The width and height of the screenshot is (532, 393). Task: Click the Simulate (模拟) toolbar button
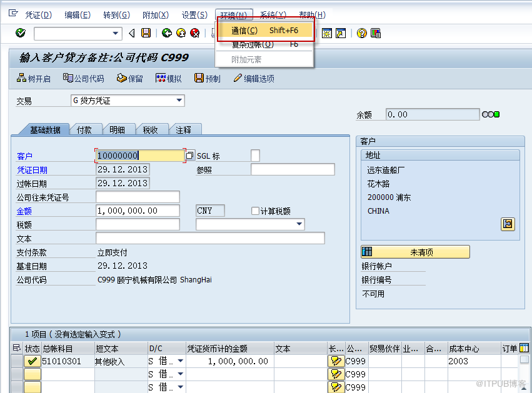pyautogui.click(x=168, y=79)
